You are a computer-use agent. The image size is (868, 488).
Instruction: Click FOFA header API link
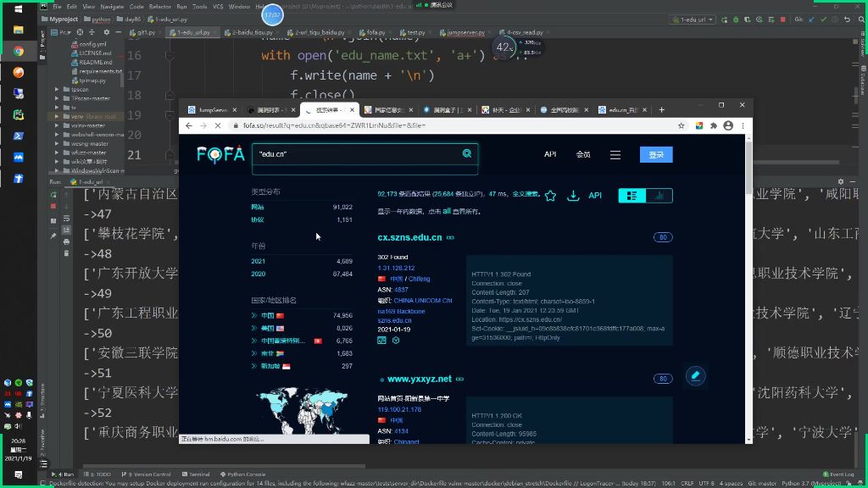pyautogui.click(x=549, y=154)
